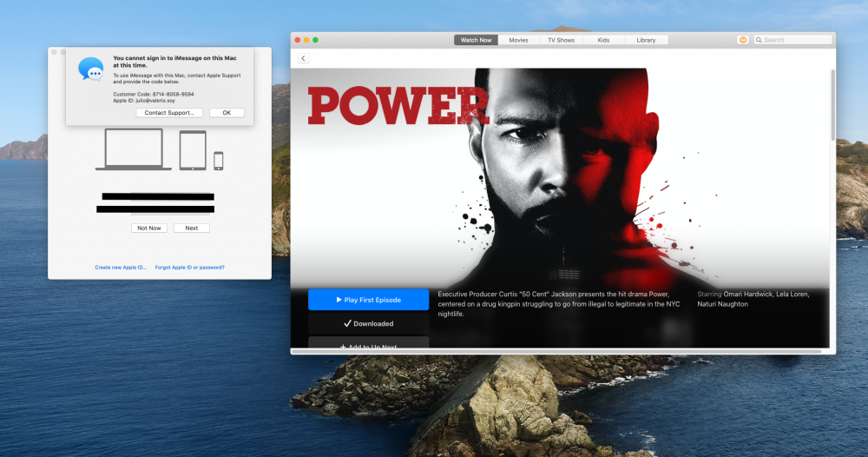Click the TV app horizontal scrollbar
Screen dimensions: 868x457
point(556,351)
